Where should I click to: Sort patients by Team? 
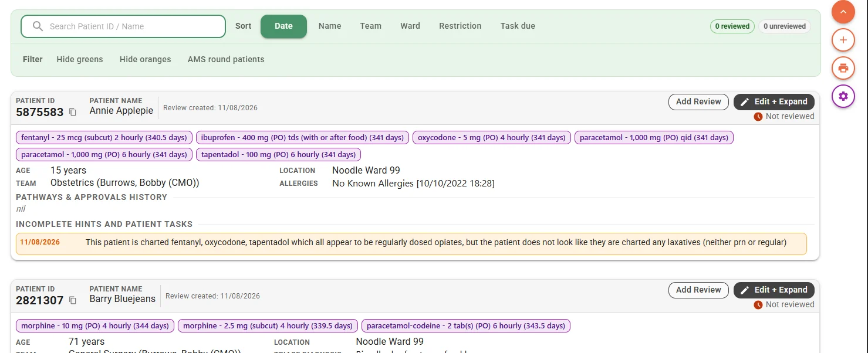point(371,26)
